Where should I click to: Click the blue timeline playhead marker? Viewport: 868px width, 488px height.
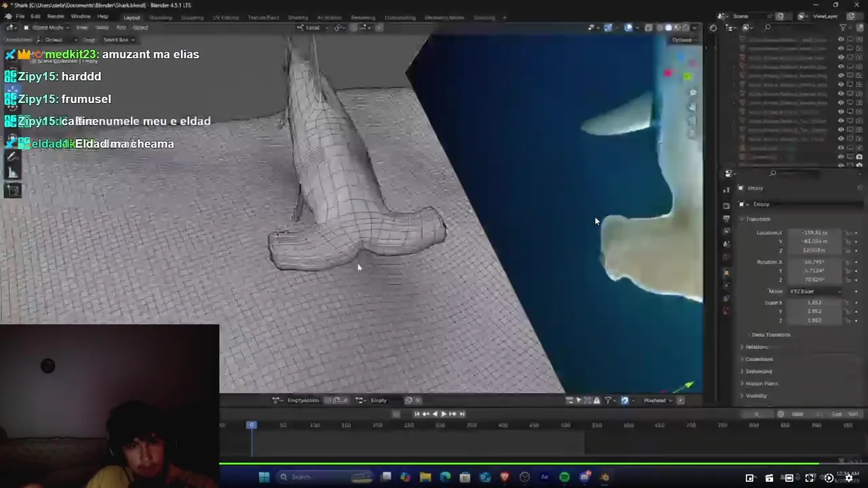tap(252, 425)
